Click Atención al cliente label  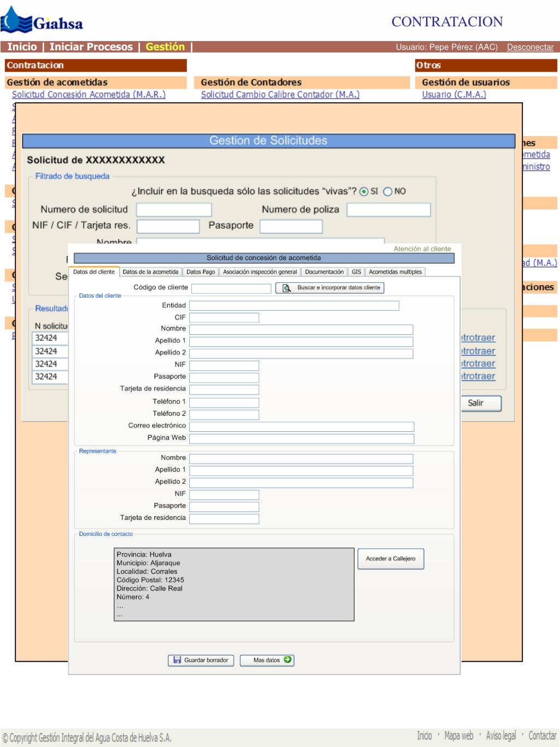tap(422, 248)
